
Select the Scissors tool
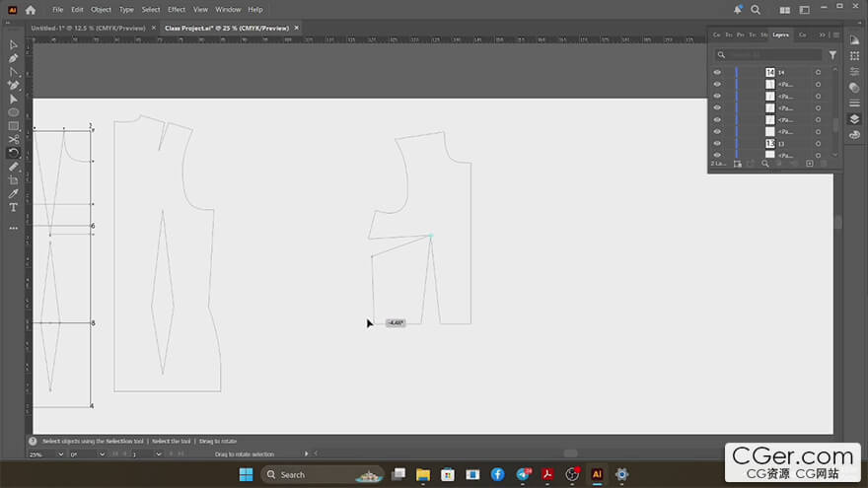[x=13, y=139]
